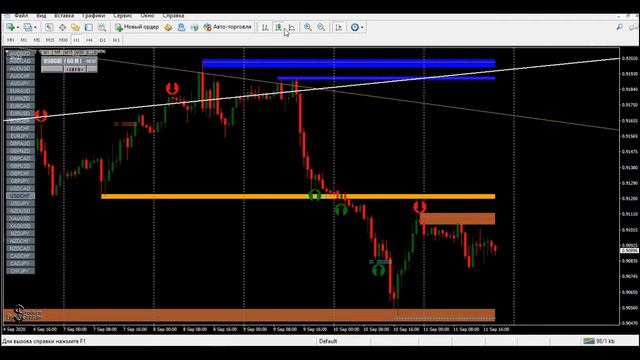Open the Файл menu

point(21,16)
